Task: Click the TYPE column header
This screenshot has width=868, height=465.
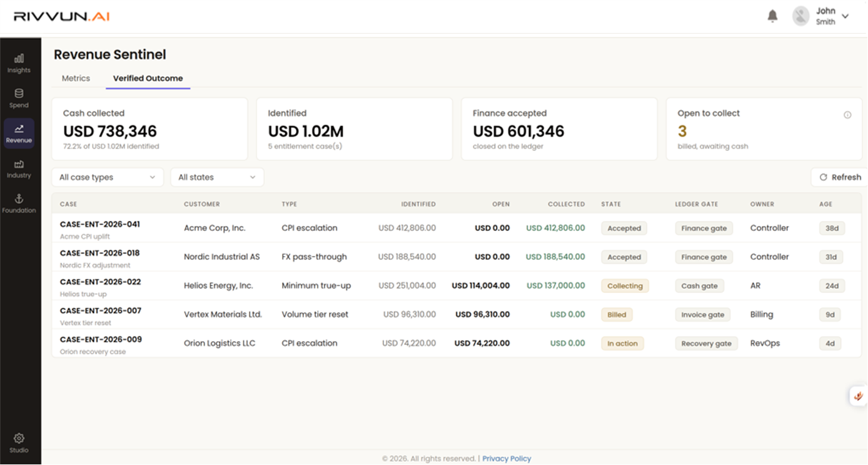Action: tap(290, 204)
